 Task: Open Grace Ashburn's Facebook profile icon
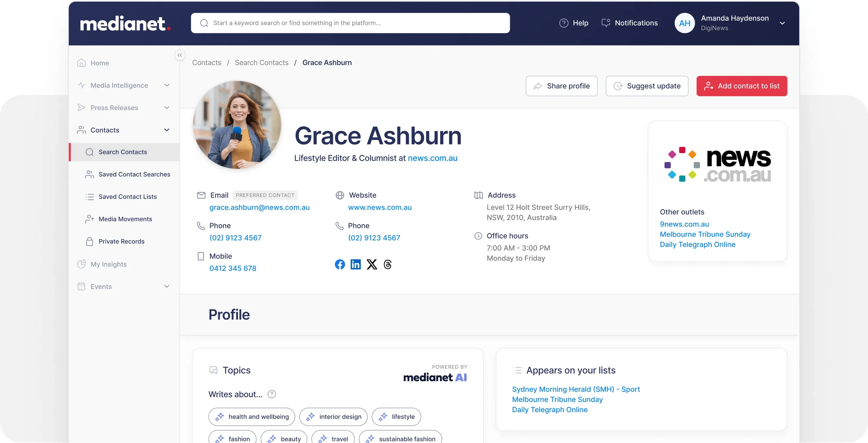(x=340, y=264)
